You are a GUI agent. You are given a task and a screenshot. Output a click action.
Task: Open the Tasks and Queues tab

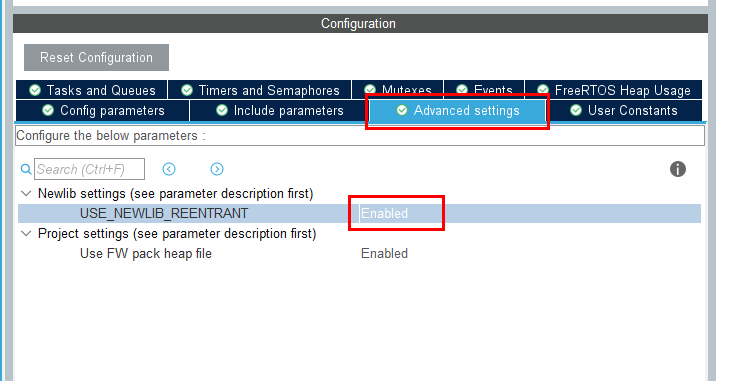point(92,90)
